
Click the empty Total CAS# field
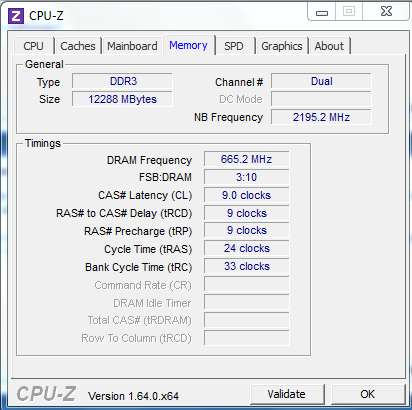pyautogui.click(x=247, y=320)
